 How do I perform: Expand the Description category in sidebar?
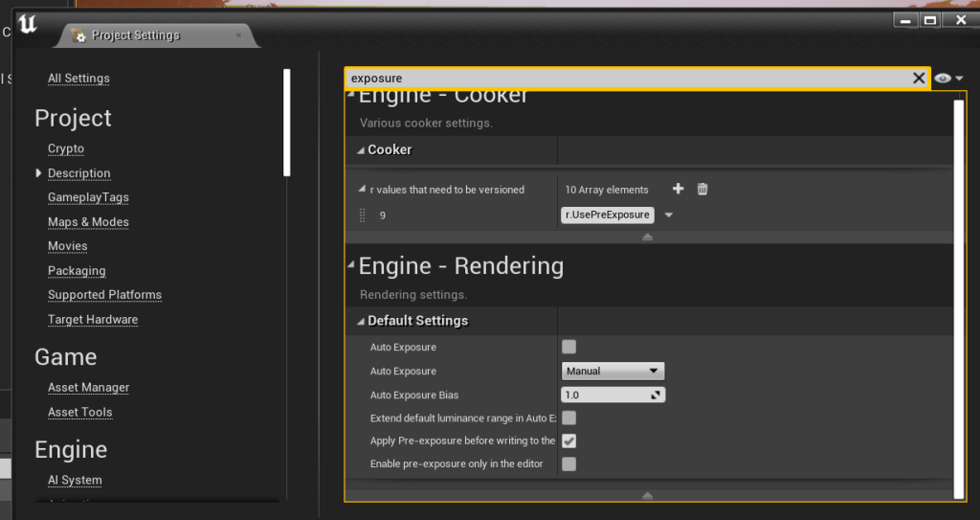pos(39,173)
